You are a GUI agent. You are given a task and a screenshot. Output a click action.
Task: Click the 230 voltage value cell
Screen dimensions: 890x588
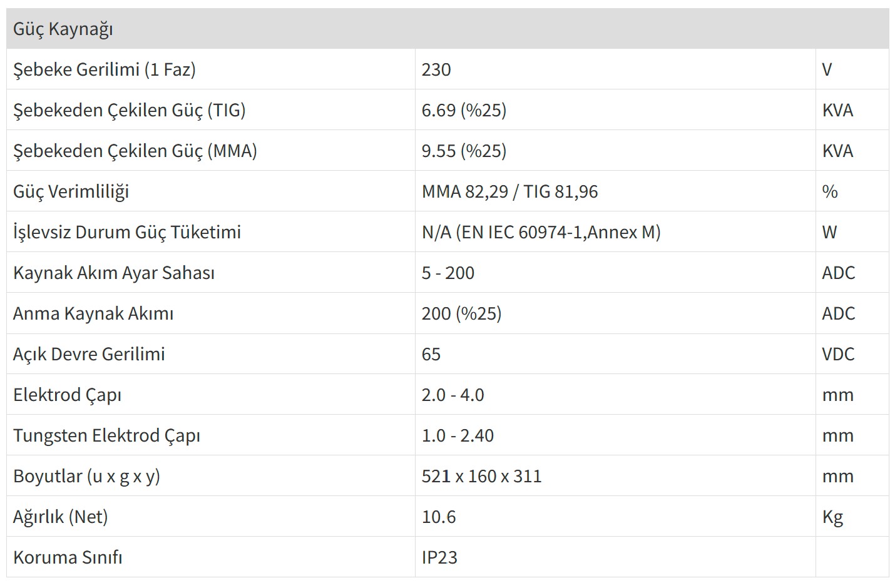[x=436, y=69]
